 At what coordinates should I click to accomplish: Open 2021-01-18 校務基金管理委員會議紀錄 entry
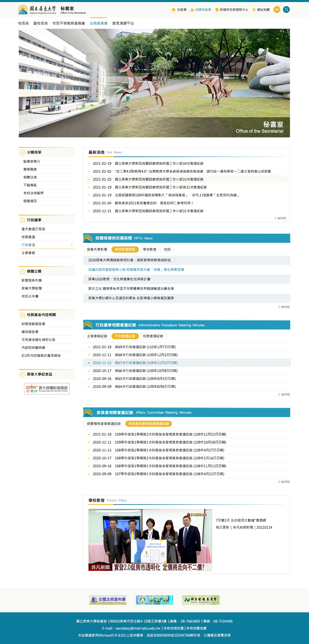(x=170, y=434)
